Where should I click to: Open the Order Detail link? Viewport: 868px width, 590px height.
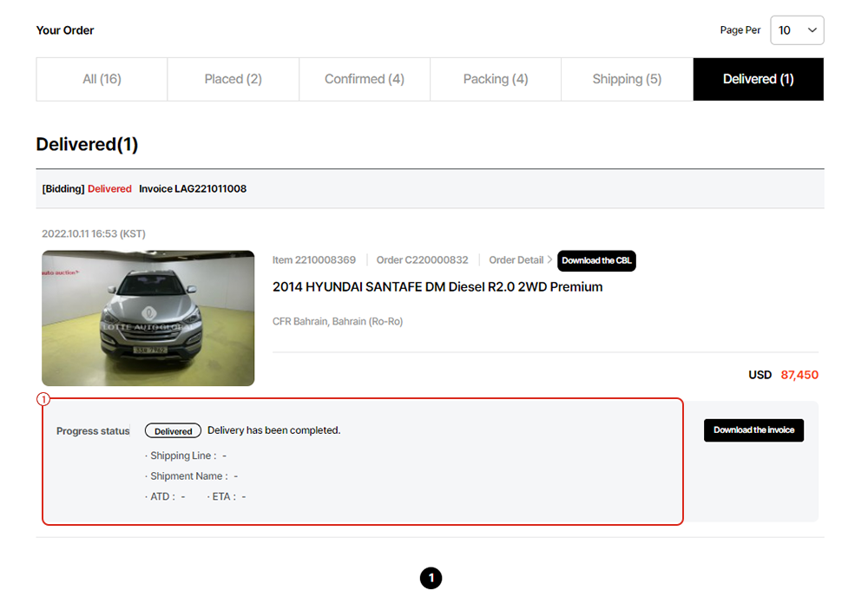coord(520,260)
